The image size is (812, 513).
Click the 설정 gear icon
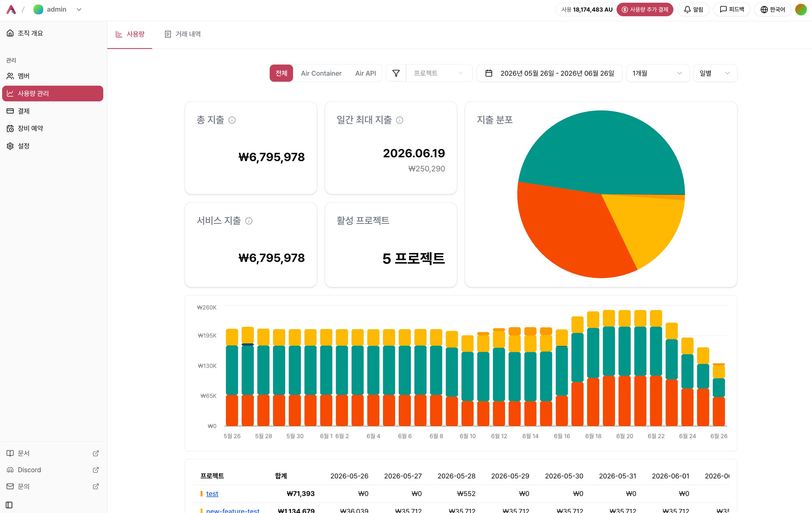pyautogui.click(x=10, y=146)
